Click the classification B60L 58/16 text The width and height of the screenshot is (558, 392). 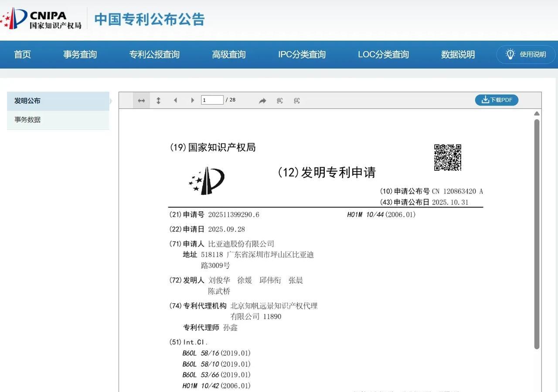point(217,353)
